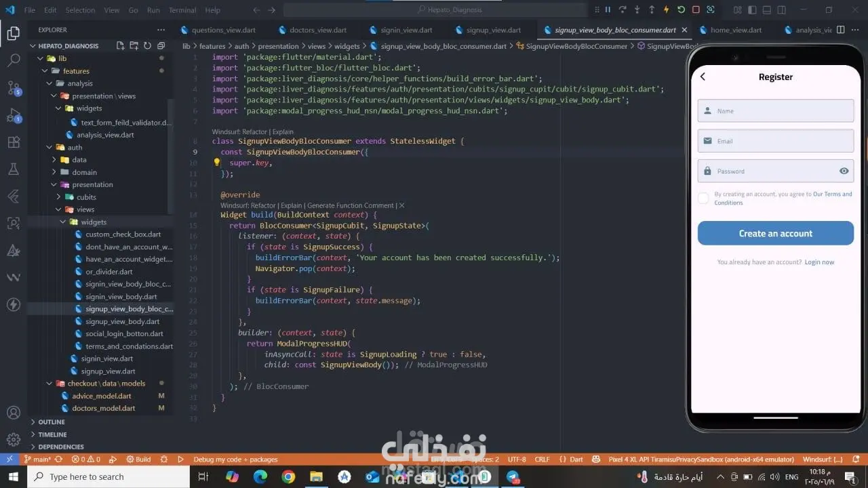This screenshot has width=868, height=488.
Task: Click the debug Step Into icon
Action: 637,9
